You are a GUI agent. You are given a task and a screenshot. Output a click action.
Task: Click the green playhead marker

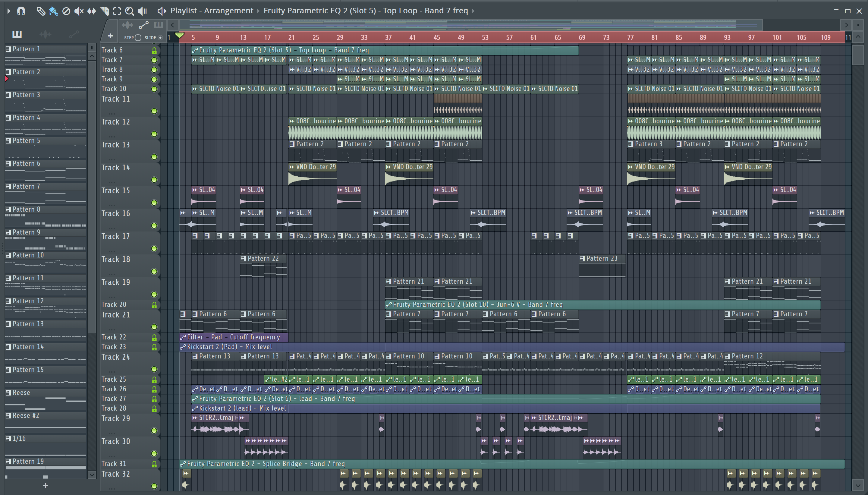coord(179,35)
